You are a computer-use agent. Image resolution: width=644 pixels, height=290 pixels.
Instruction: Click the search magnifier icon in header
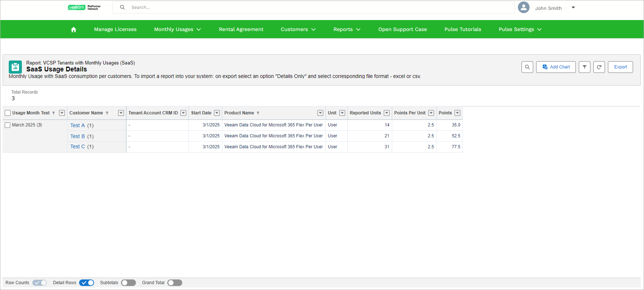tap(122, 7)
